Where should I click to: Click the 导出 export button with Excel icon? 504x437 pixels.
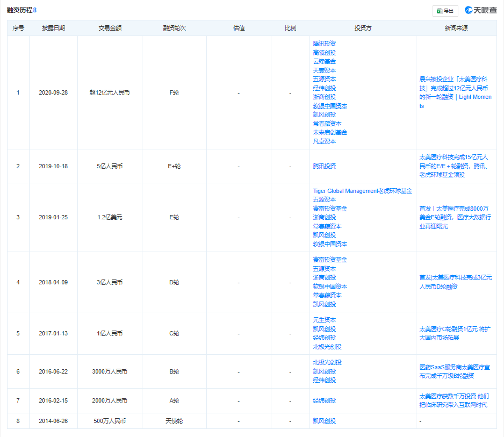click(x=445, y=10)
